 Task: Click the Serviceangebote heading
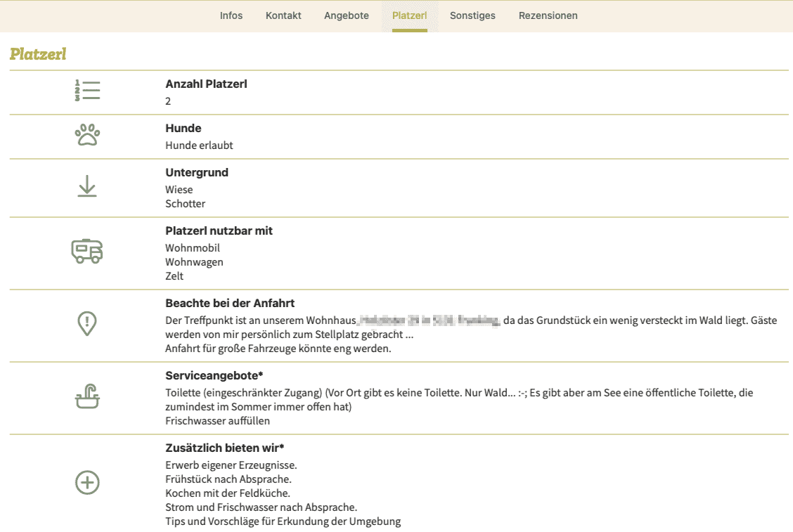[x=214, y=376]
